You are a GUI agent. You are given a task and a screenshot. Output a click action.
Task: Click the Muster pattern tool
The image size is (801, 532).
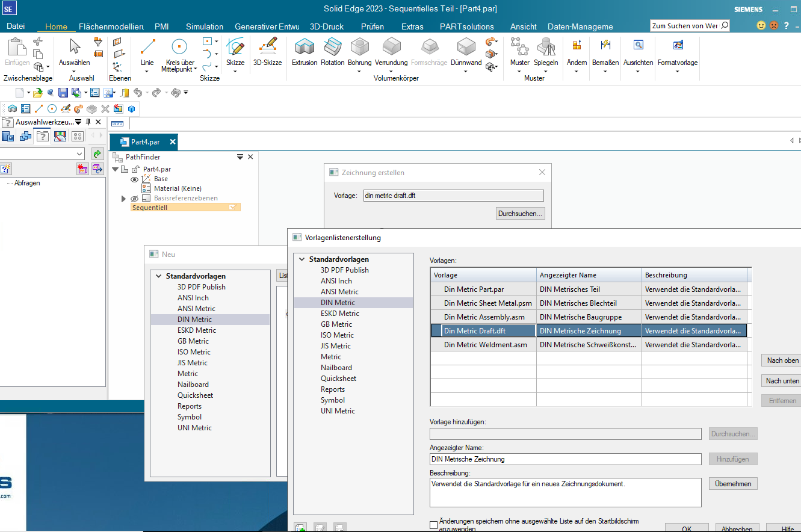pyautogui.click(x=519, y=51)
